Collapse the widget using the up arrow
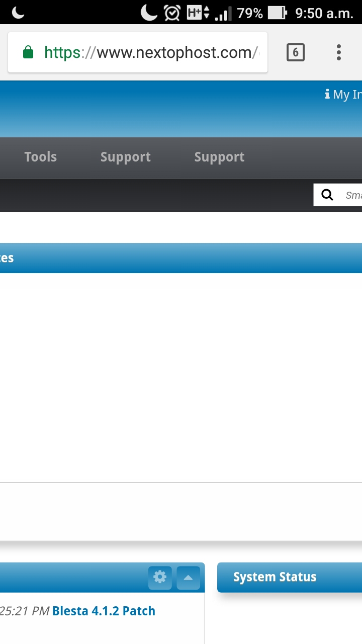The width and height of the screenshot is (362, 644). (x=188, y=577)
